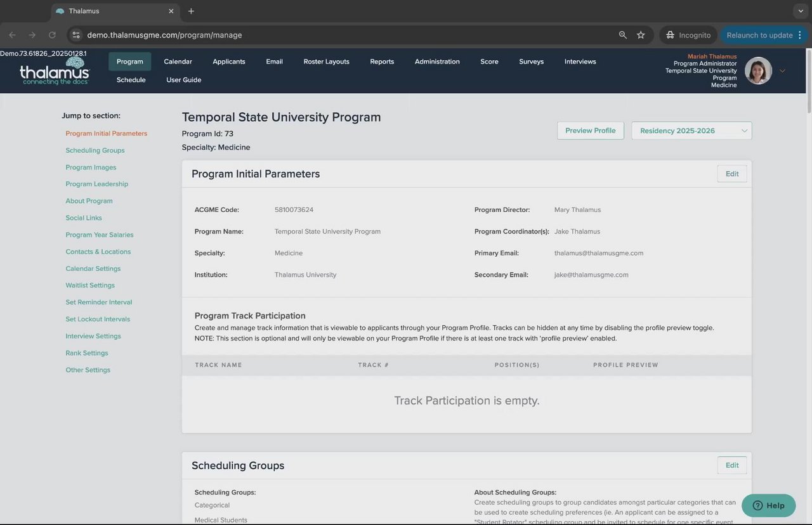Open the Roster Layouts menu
Image resolution: width=812 pixels, height=525 pixels.
(x=326, y=62)
